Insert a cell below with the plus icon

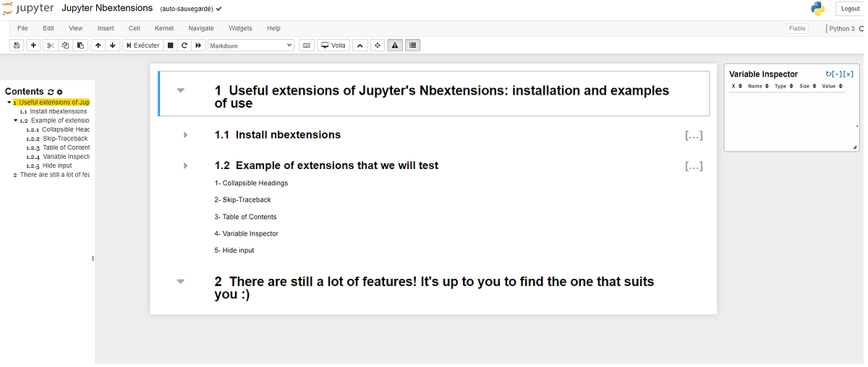coord(33,45)
